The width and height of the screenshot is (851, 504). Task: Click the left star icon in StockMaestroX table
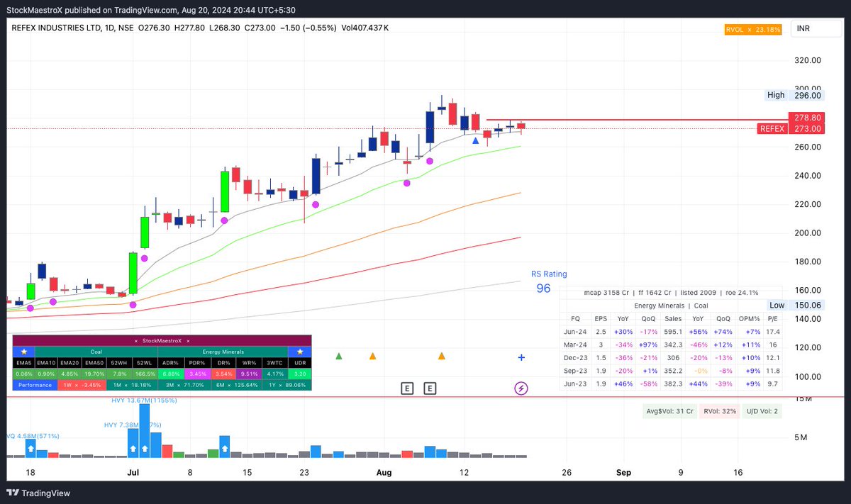(x=23, y=351)
